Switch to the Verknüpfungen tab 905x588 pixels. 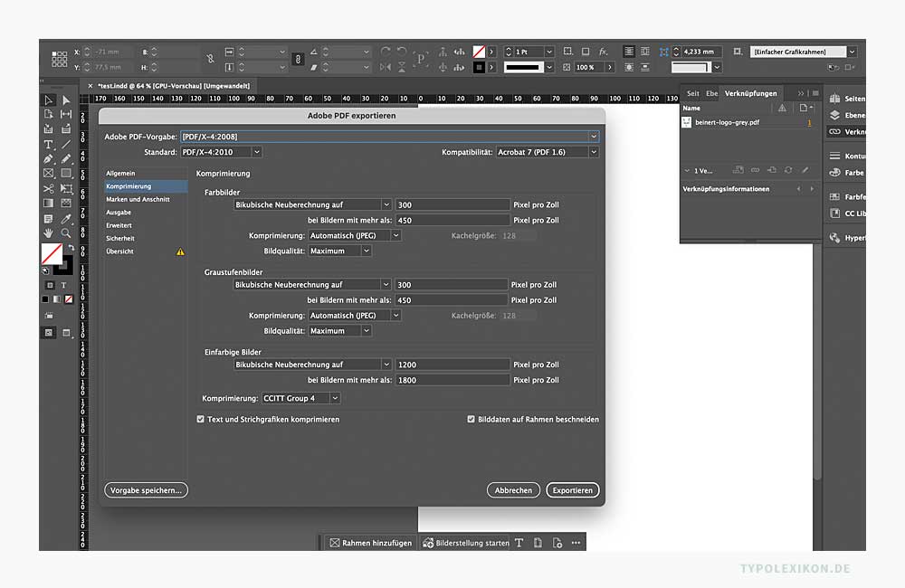(x=750, y=93)
